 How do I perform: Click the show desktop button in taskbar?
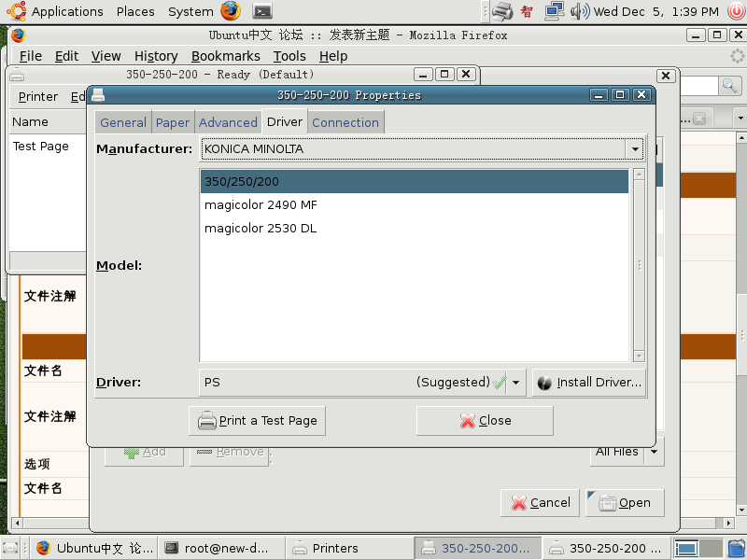pos(10,548)
